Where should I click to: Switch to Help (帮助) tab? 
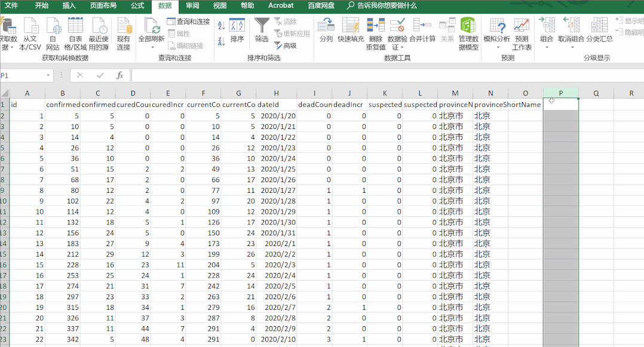247,6
